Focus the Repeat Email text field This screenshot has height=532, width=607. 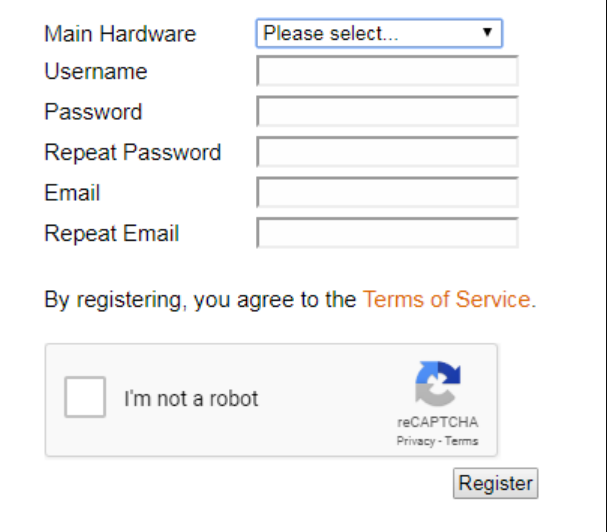[x=388, y=233]
